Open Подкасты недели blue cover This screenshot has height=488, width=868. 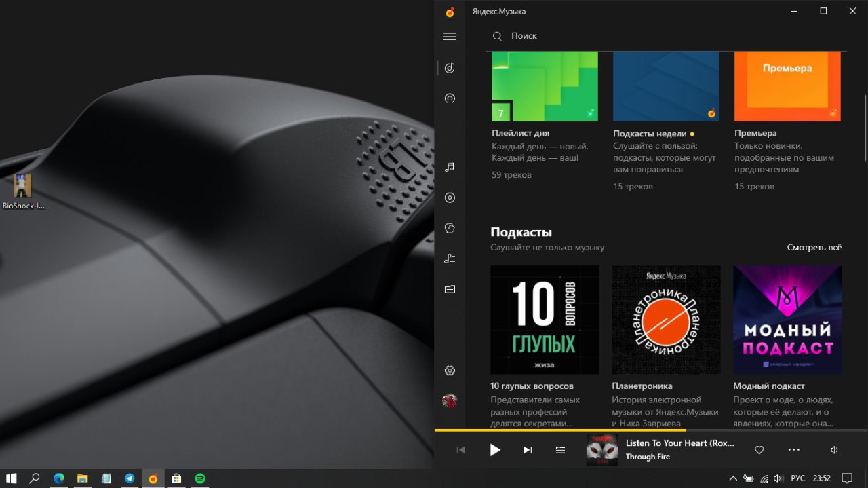click(x=666, y=86)
